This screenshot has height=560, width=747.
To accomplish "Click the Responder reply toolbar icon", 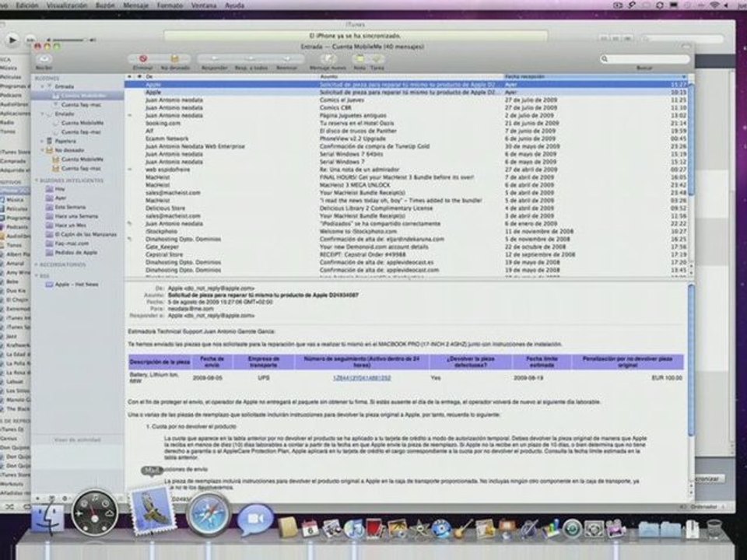I will click(x=215, y=58).
